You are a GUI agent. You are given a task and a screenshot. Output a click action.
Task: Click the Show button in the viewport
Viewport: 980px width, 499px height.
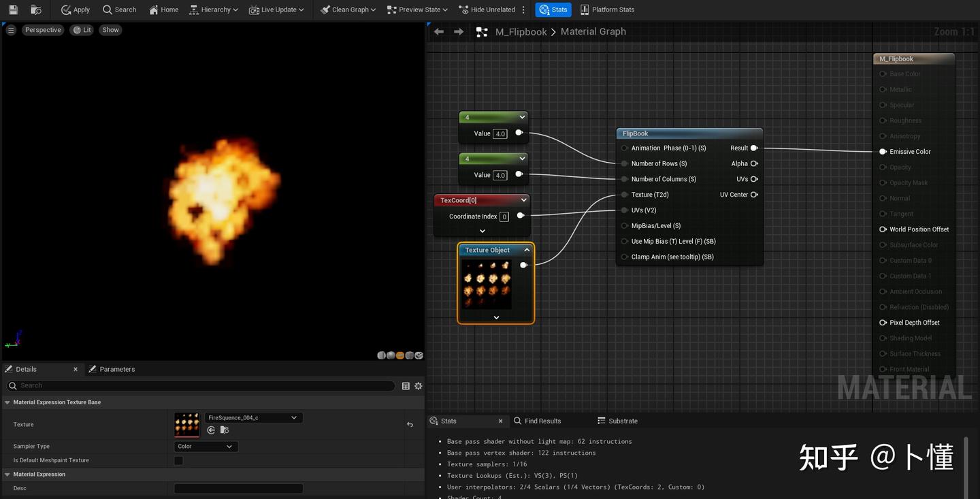click(110, 29)
